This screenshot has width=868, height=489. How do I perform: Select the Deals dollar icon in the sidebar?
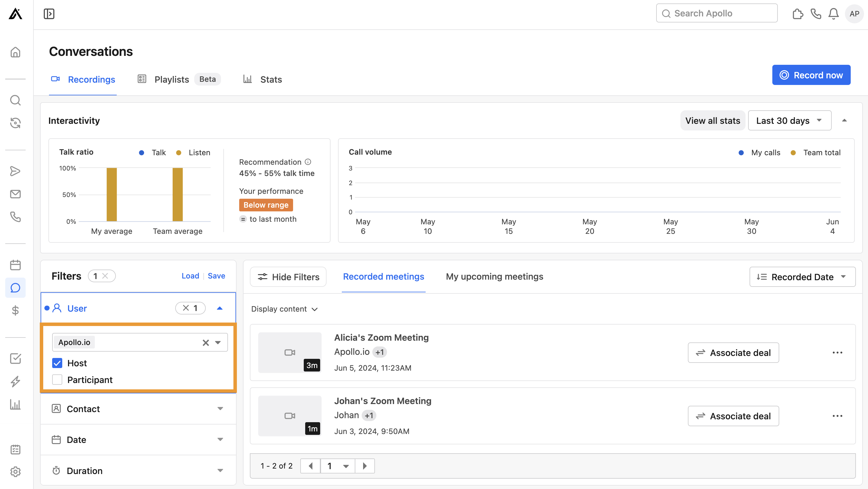click(16, 310)
